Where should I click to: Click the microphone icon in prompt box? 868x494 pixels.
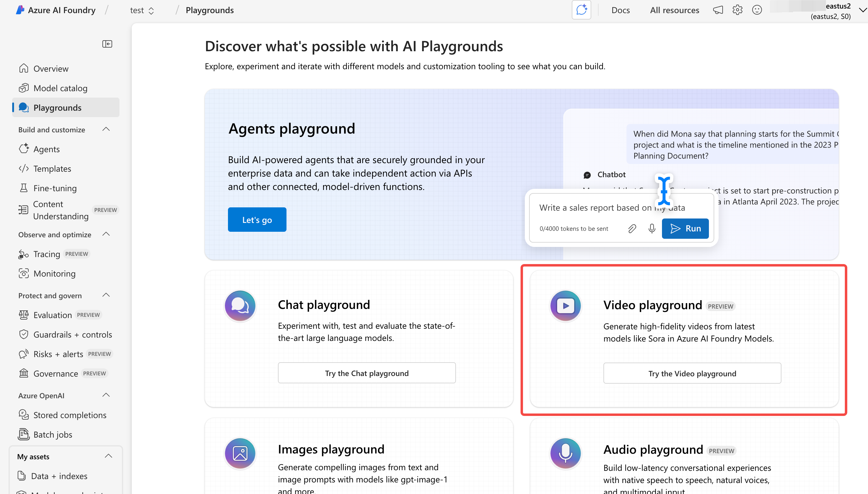point(651,229)
